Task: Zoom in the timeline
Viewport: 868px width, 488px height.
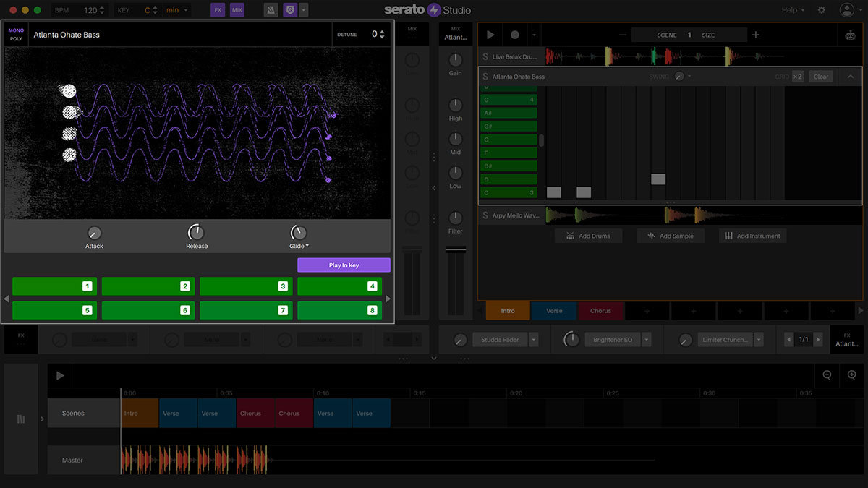Action: [x=851, y=374]
